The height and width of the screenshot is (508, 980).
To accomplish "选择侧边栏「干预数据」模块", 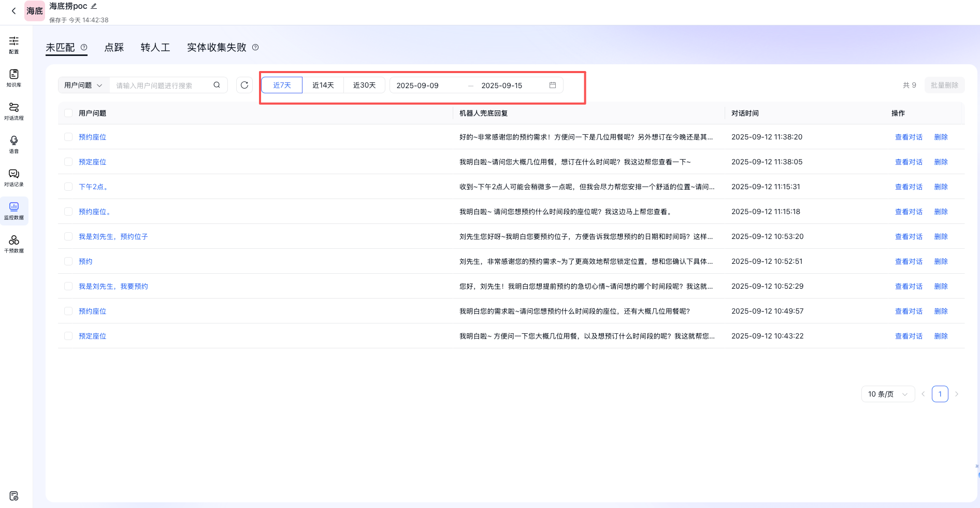I will click(14, 244).
